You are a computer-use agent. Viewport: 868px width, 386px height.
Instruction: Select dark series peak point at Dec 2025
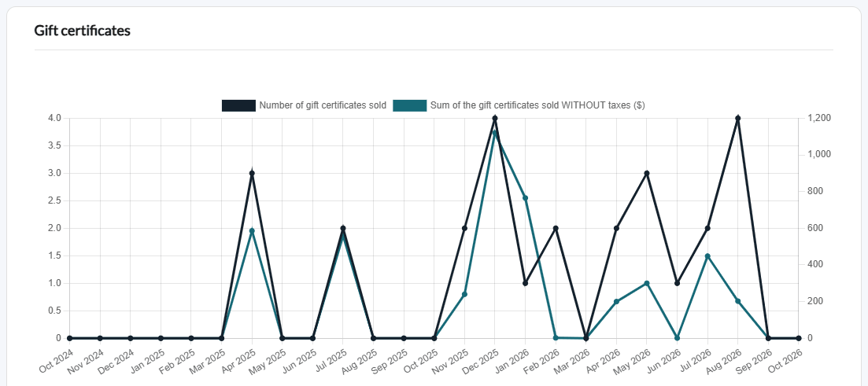(x=495, y=118)
